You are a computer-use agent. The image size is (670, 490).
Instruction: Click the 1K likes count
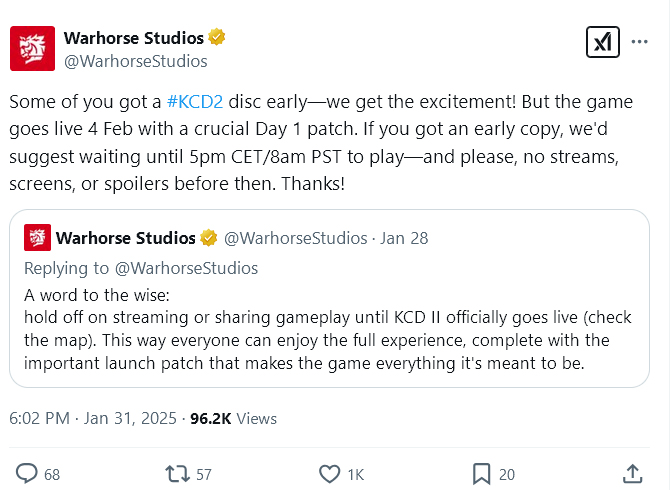[356, 475]
